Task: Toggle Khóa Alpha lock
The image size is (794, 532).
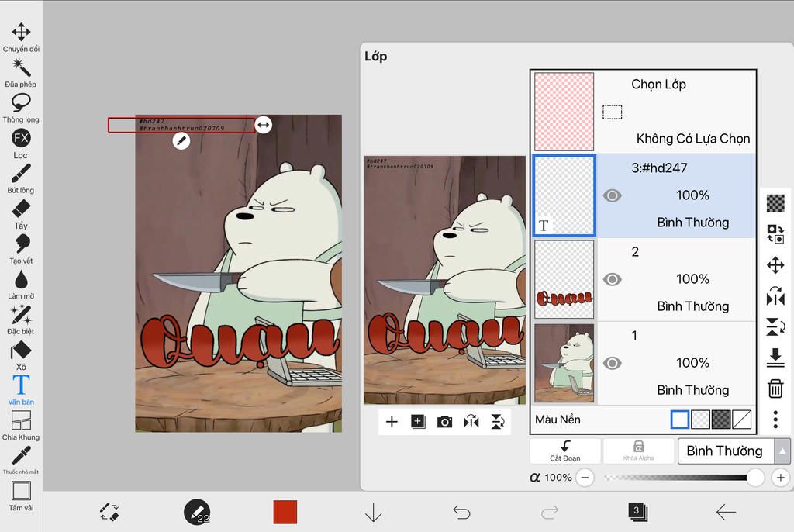Action: 639,451
